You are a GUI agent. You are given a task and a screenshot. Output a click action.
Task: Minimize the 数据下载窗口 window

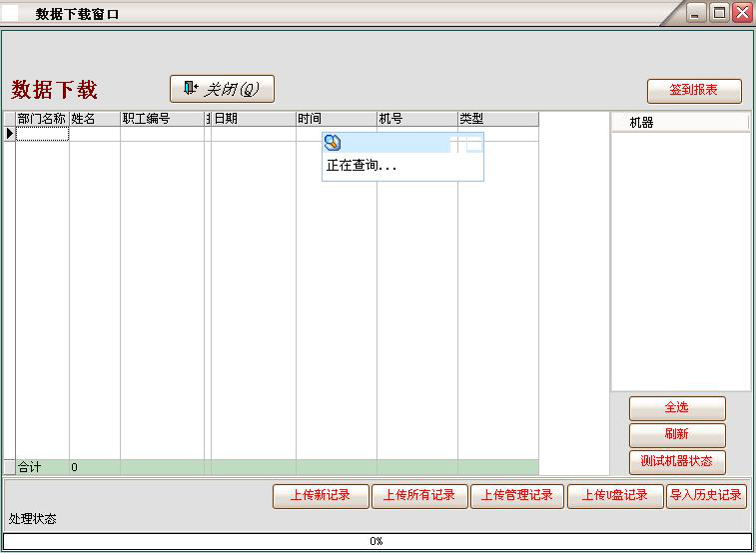pyautogui.click(x=696, y=13)
